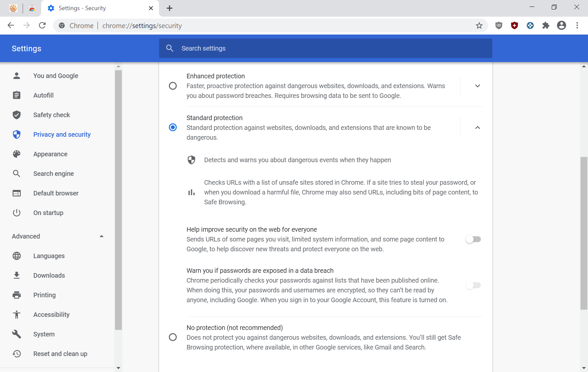
Task: Enable Help improve security toggle
Action: click(473, 239)
